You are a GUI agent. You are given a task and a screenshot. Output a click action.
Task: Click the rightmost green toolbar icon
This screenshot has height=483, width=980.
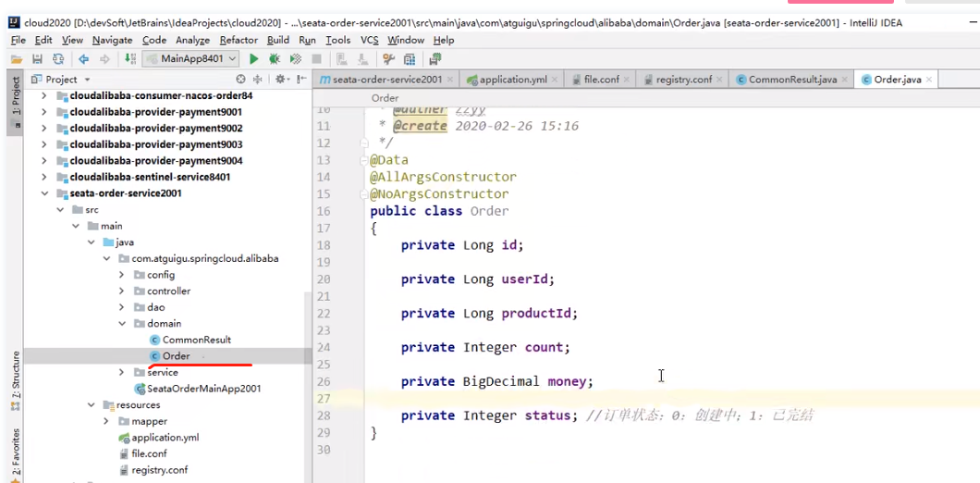coord(435,59)
